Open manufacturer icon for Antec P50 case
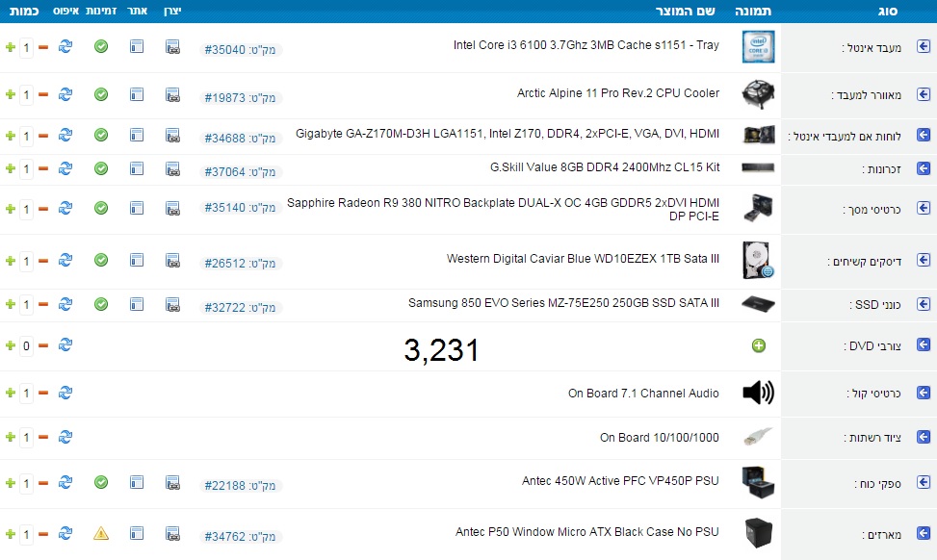937x560 pixels. 172,534
